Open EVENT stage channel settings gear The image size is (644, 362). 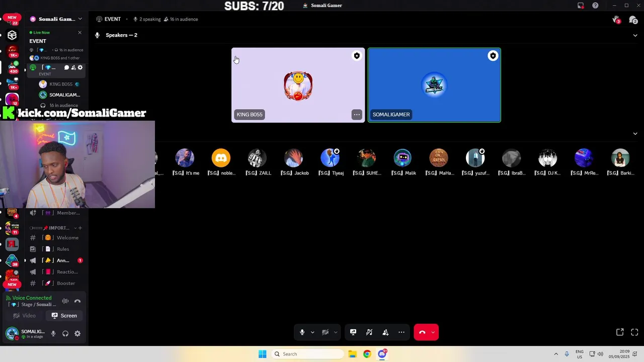(80, 67)
